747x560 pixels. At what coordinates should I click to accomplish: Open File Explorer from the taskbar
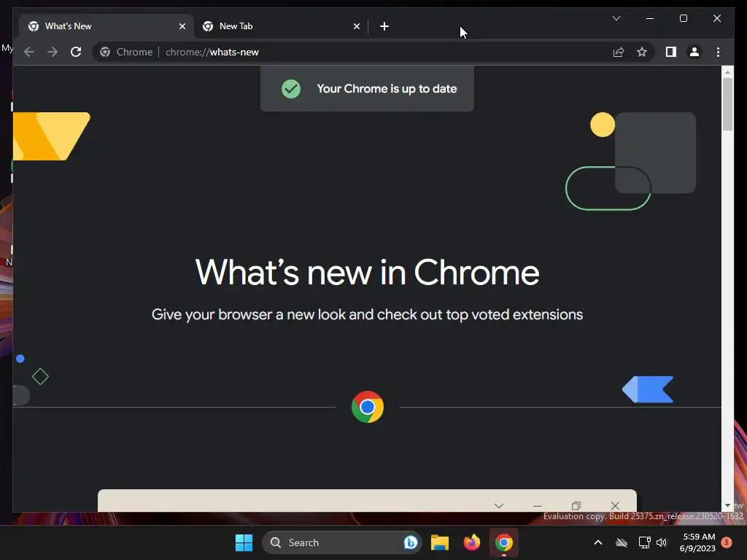(440, 542)
